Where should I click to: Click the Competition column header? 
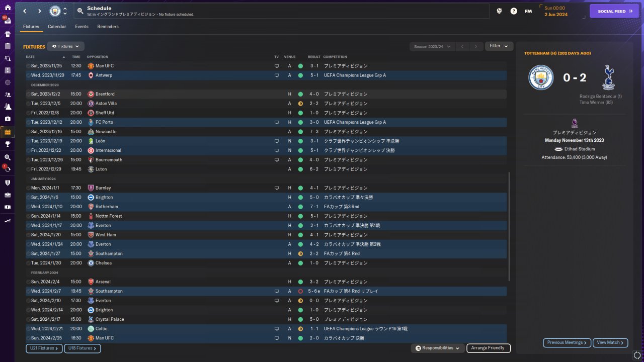(x=335, y=57)
